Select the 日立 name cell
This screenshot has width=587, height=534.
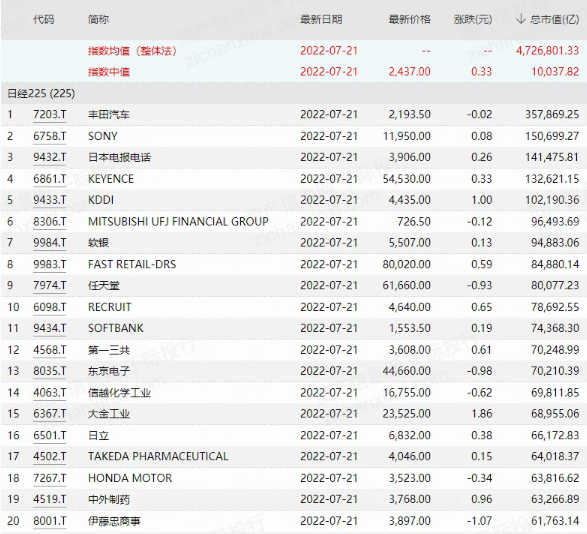click(98, 435)
